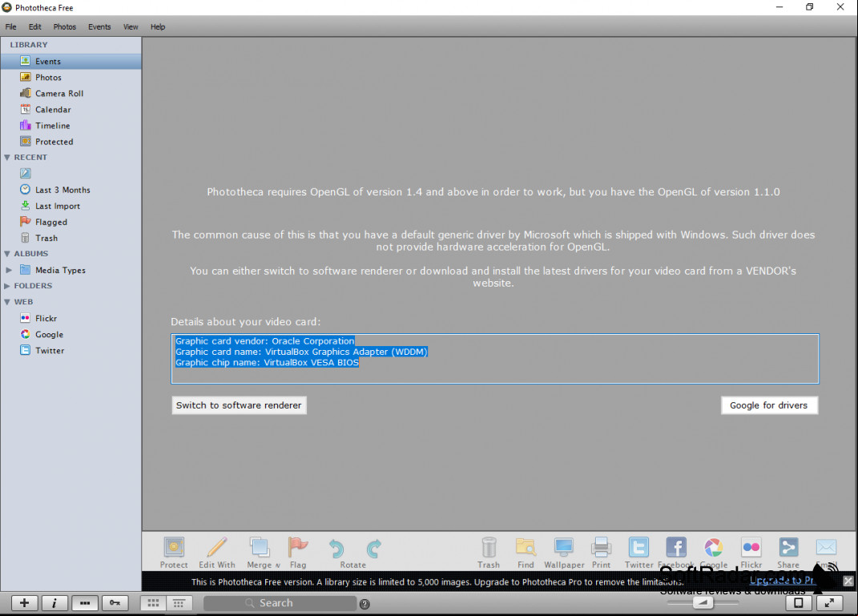The width and height of the screenshot is (858, 616).
Task: Click the Flag toolbar icon
Action: (298, 548)
